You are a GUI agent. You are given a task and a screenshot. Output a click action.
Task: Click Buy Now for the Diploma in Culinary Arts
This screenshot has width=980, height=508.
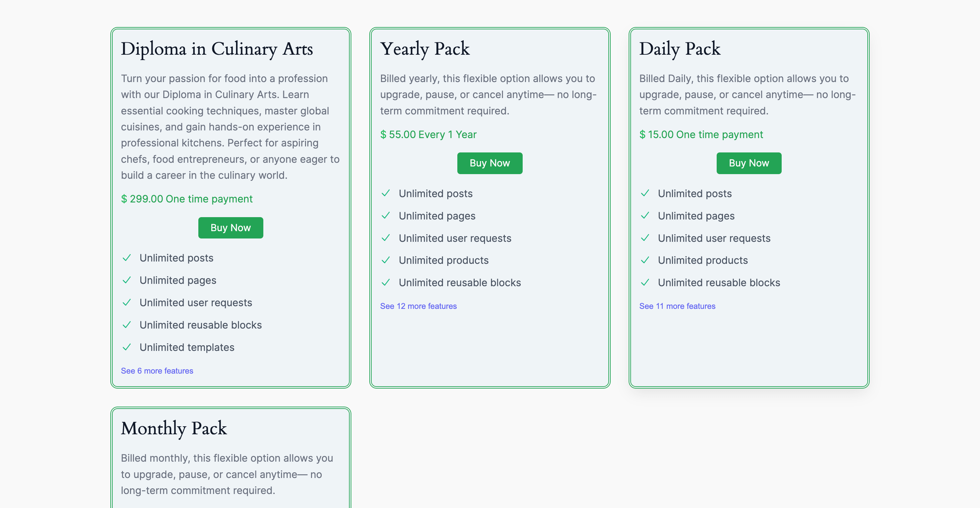click(x=231, y=227)
